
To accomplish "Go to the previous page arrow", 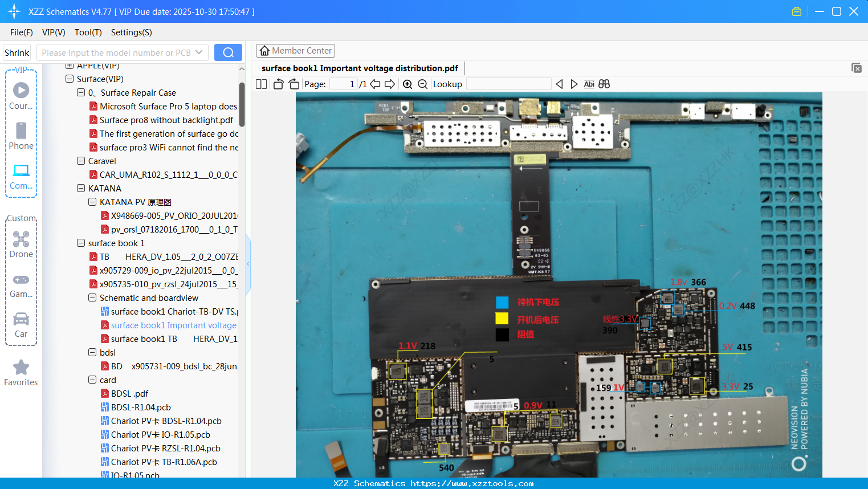I will [375, 84].
